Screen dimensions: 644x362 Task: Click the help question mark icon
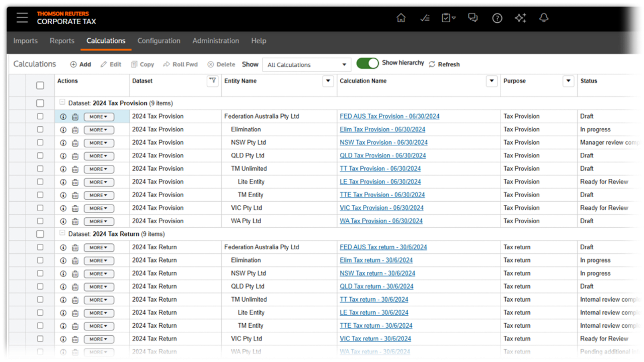tap(497, 18)
